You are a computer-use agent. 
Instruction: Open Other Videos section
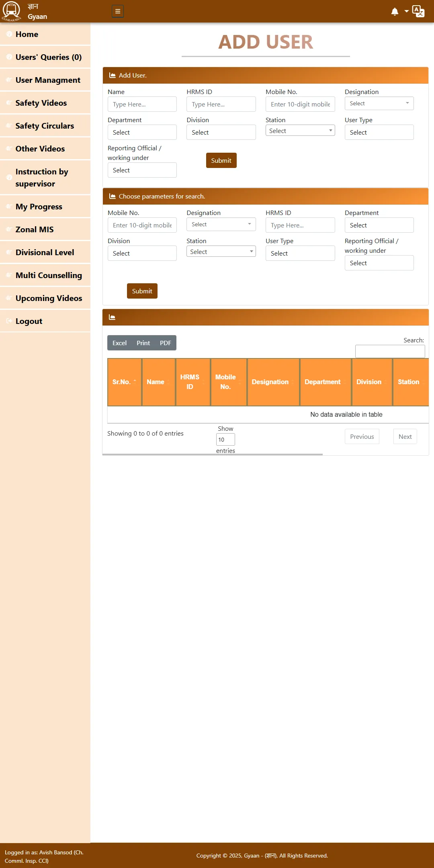tap(45, 149)
